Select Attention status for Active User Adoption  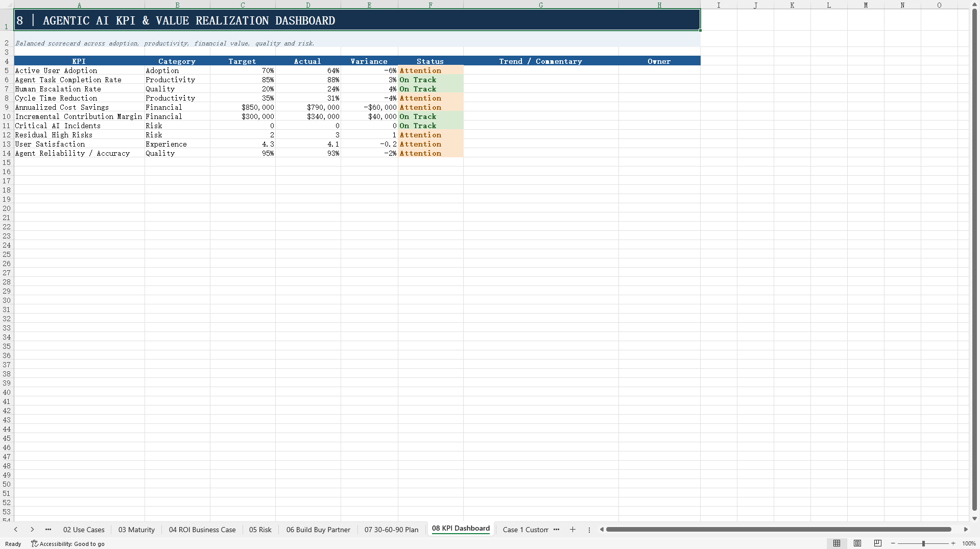point(431,70)
